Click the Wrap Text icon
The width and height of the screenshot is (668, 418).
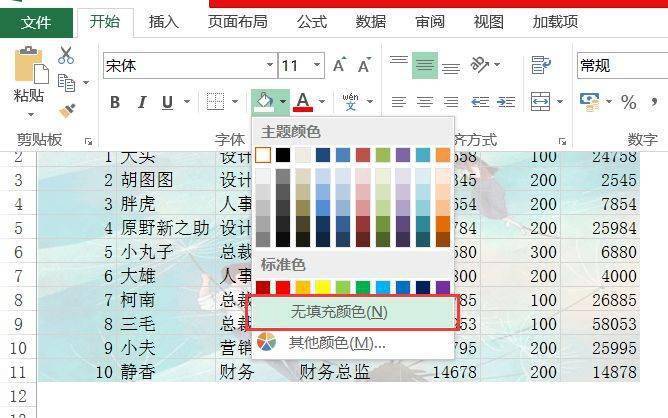(x=541, y=65)
